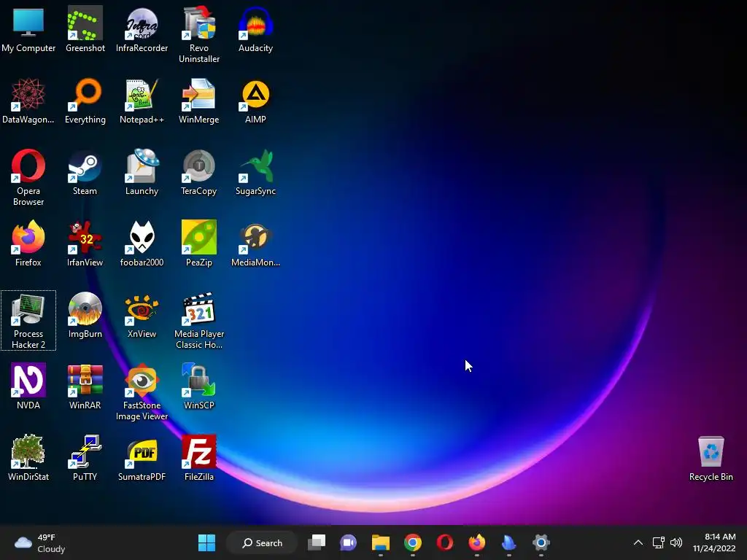Select the Launchy shortcut
The width and height of the screenshot is (747, 560).
(x=142, y=173)
